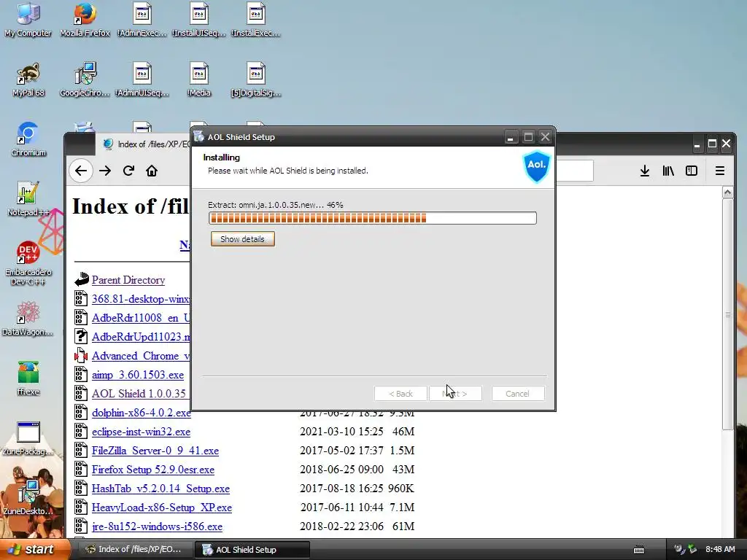Download dolphin-x86-4.0.2.exe link
The height and width of the screenshot is (560, 747).
pos(142,413)
